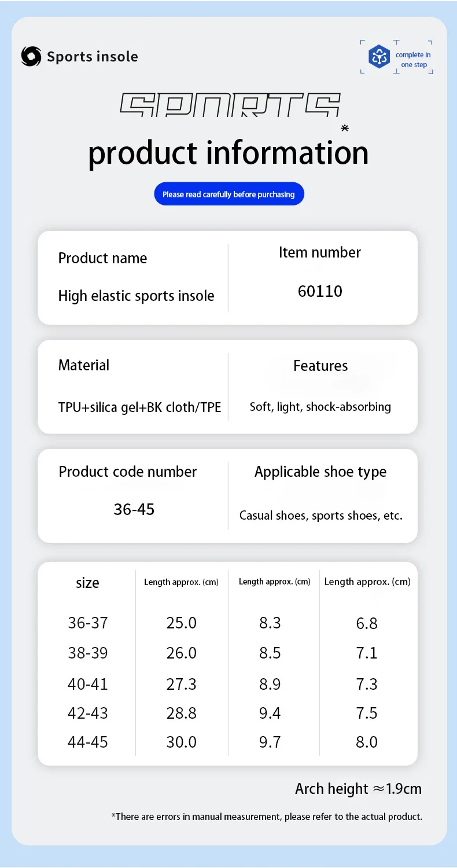Click the manual measurement errors disclaimer
Screen dimensions: 457x868
pos(267,816)
